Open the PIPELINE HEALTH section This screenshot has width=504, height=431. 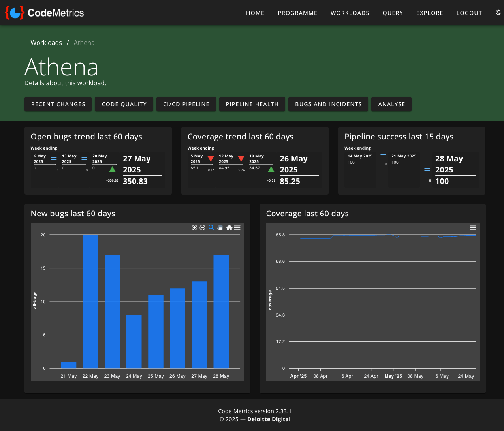coord(252,104)
